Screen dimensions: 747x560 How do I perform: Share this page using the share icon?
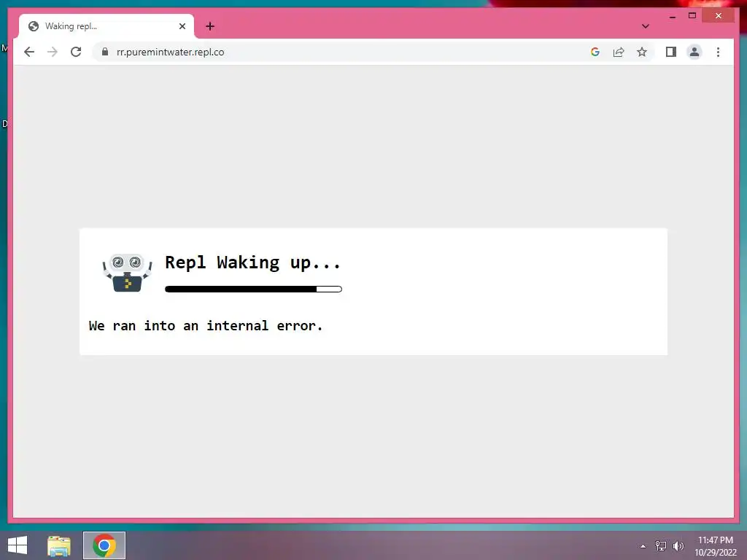(x=619, y=52)
